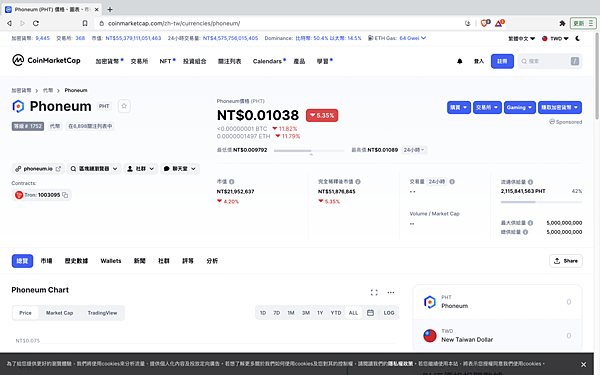
Task: Open the language selector dropdown
Action: [521, 38]
